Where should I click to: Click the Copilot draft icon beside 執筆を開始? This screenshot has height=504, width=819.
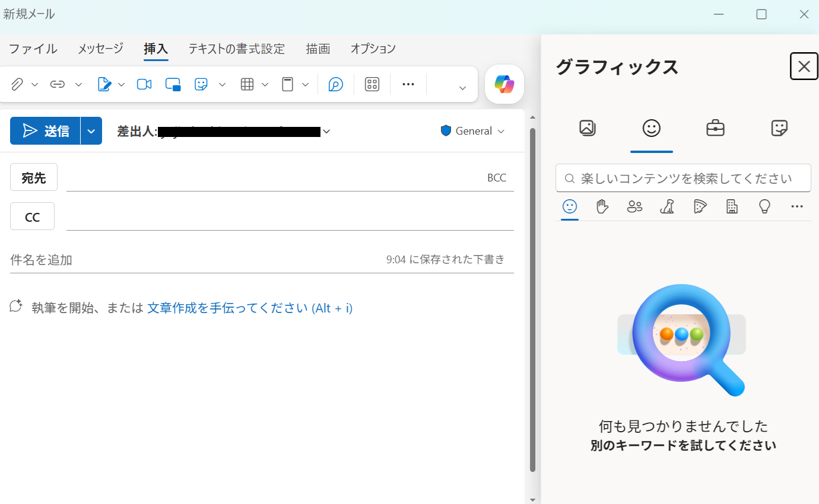point(16,306)
